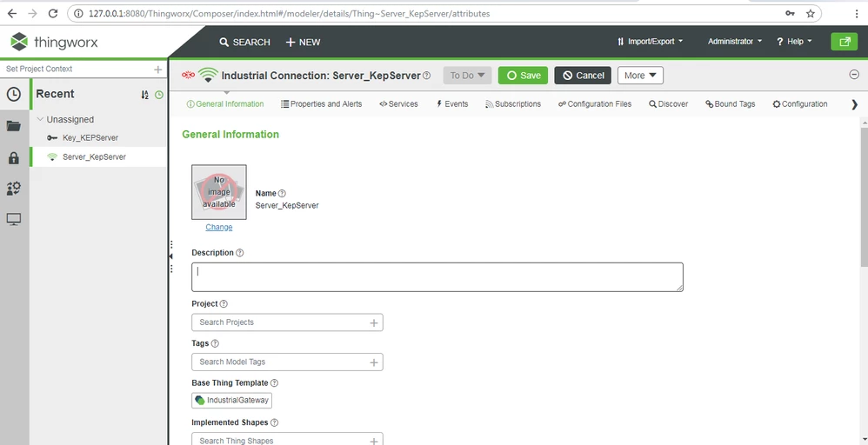
Task: Switch to Services tab
Action: pos(398,104)
